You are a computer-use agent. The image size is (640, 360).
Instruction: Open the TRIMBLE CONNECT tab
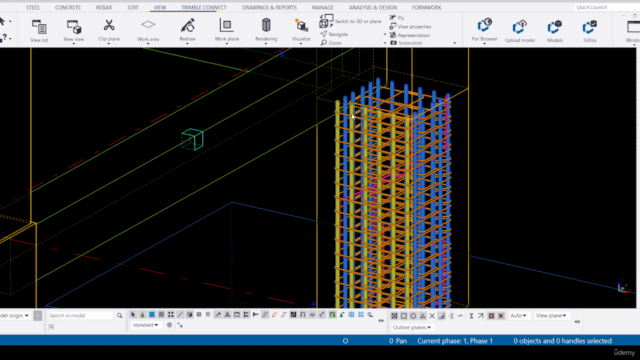tap(204, 7)
